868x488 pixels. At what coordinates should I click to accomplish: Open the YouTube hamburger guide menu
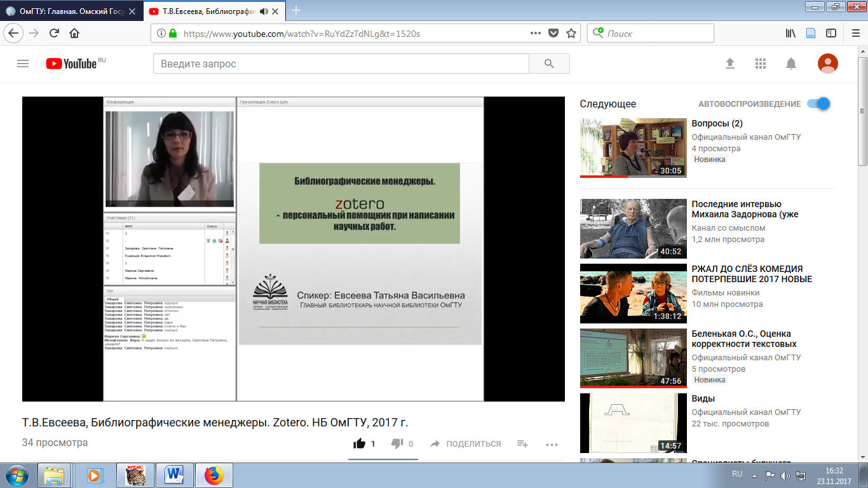coord(23,64)
